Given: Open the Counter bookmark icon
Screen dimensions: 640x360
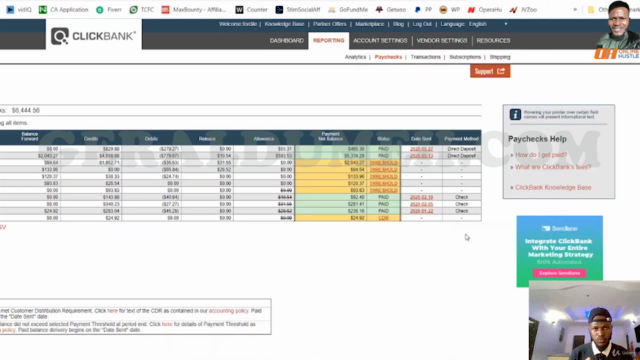Looking at the screenshot, I should click(x=239, y=9).
